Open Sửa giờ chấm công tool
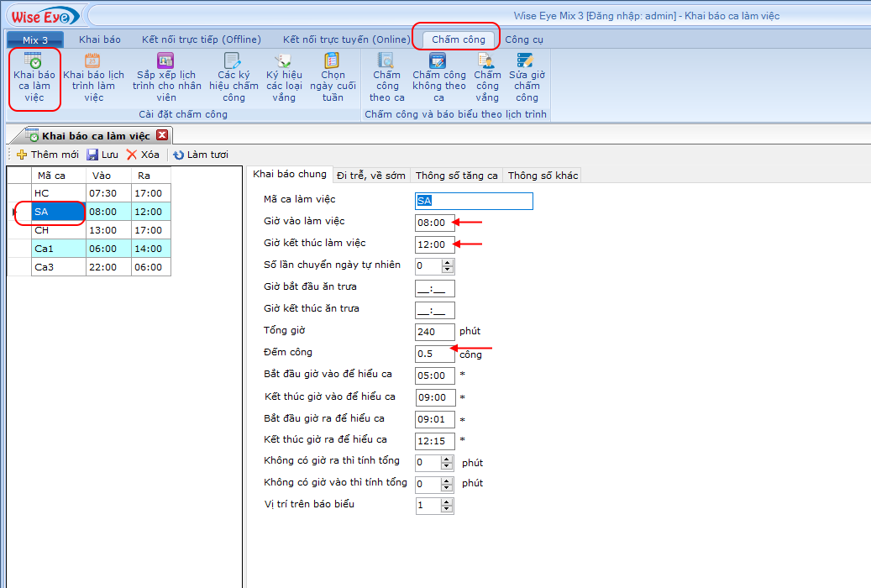 click(x=527, y=77)
